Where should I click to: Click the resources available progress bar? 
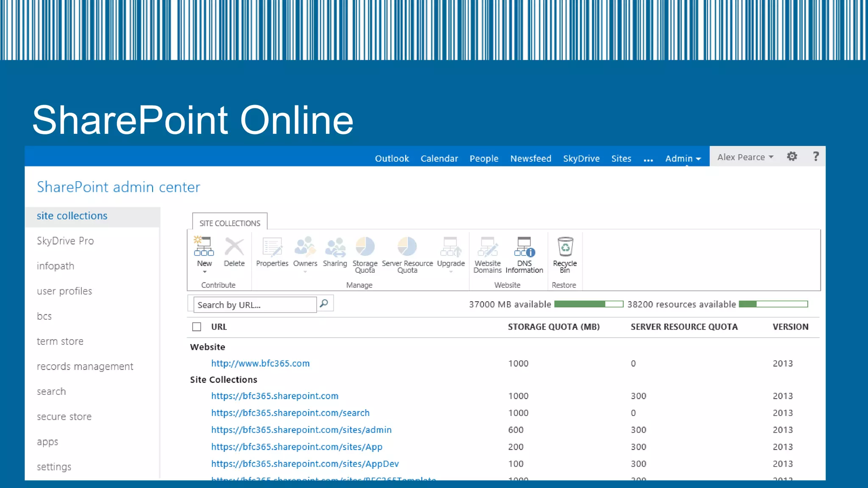tap(773, 304)
